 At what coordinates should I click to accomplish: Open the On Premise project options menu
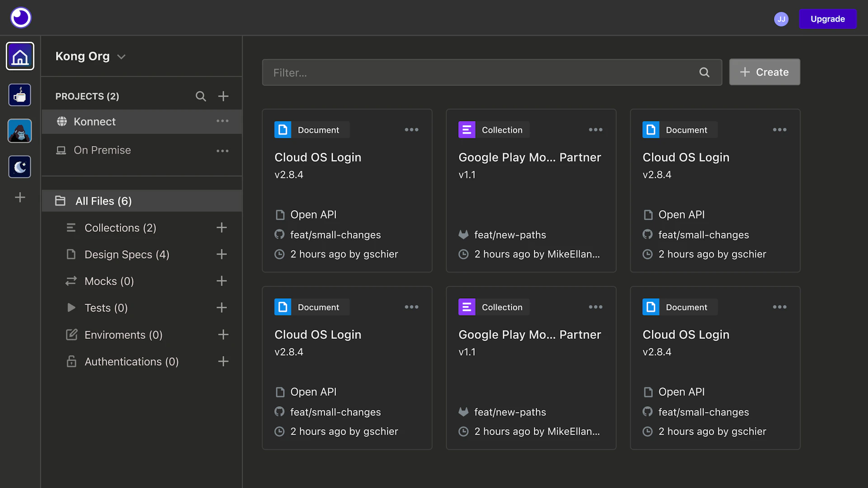(x=222, y=151)
